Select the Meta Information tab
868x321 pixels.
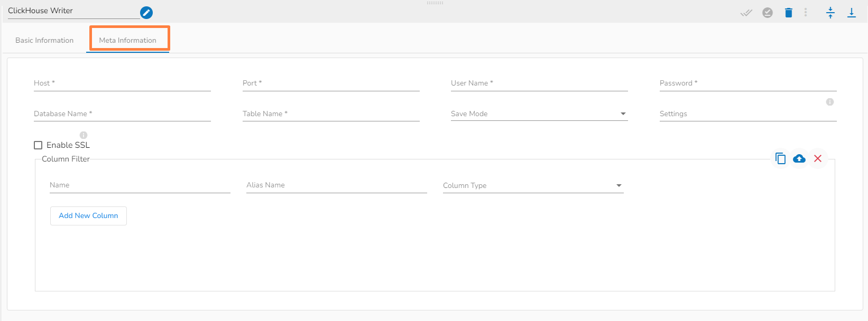[x=128, y=40]
